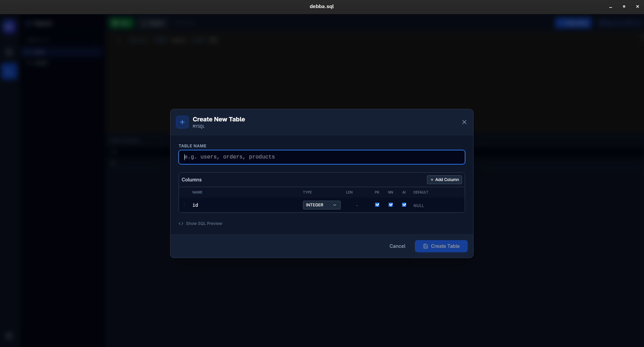Click the Add Column button
644x347 pixels.
(444, 180)
